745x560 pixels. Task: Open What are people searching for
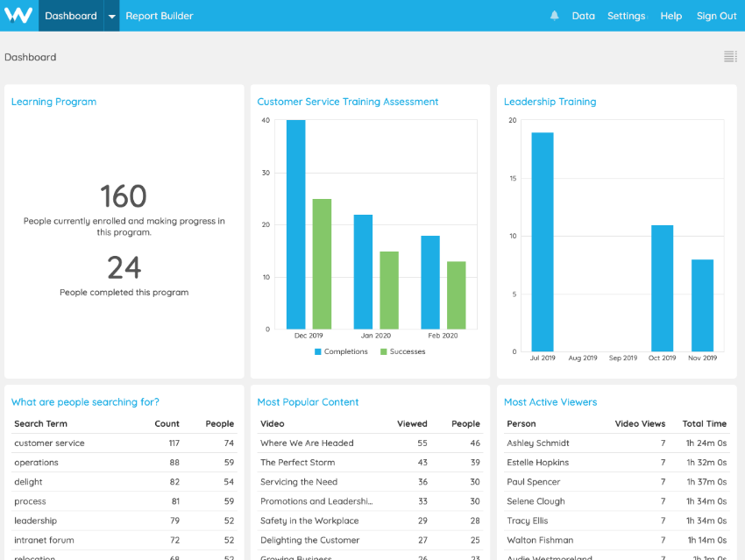click(85, 402)
